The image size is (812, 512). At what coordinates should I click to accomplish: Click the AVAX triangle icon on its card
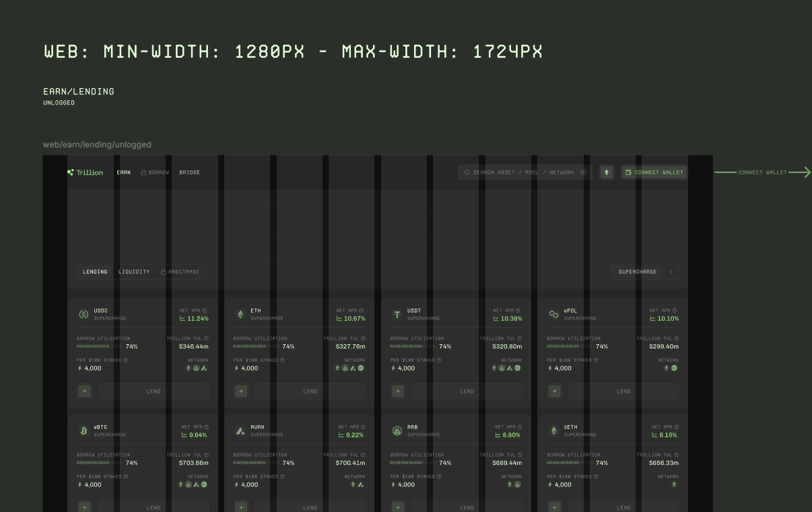(240, 430)
